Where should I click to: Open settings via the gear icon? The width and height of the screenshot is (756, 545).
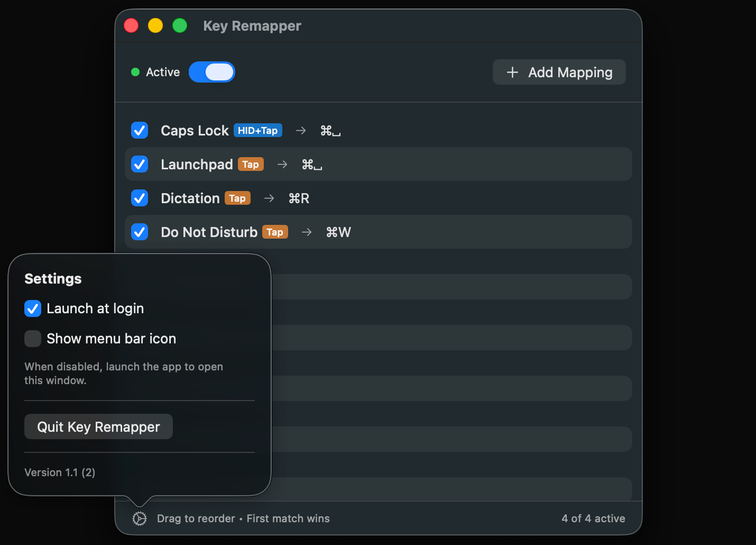coord(139,519)
